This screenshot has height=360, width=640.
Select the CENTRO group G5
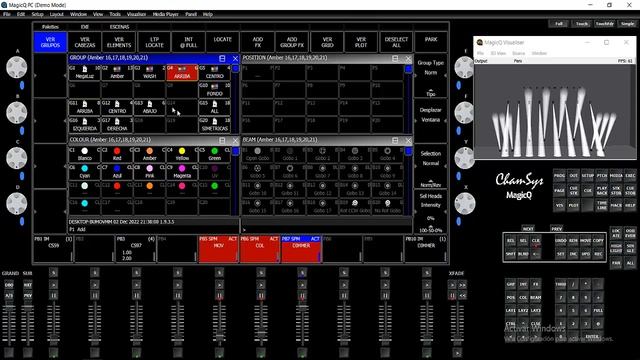[x=215, y=73]
